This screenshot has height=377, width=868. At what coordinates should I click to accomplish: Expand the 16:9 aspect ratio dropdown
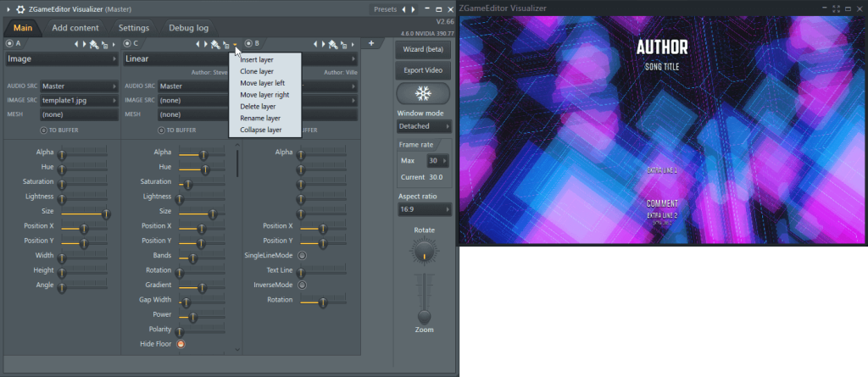coord(423,209)
